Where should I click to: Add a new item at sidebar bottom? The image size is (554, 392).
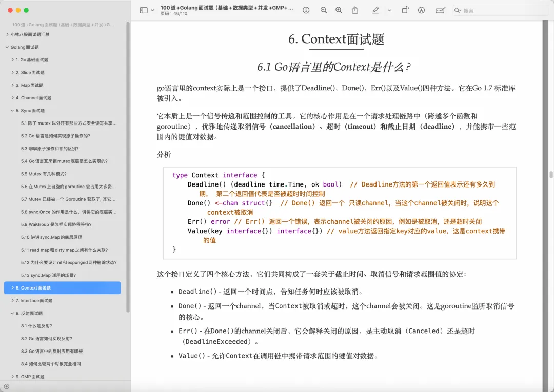click(x=6, y=386)
